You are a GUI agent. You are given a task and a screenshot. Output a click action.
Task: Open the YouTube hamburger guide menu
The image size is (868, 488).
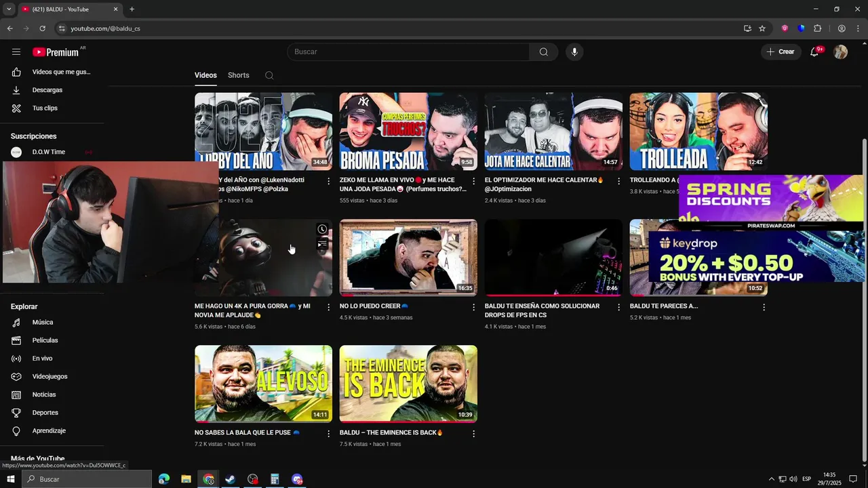coord(16,52)
